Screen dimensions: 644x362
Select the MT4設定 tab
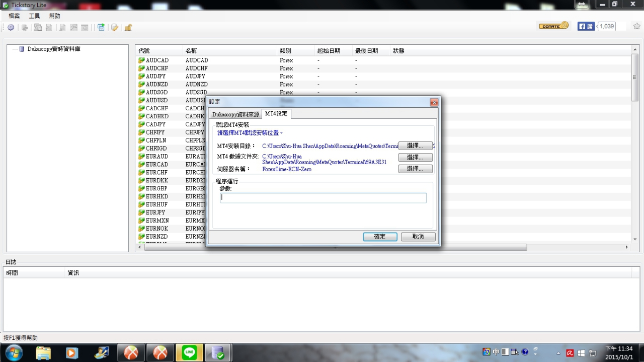pyautogui.click(x=276, y=114)
